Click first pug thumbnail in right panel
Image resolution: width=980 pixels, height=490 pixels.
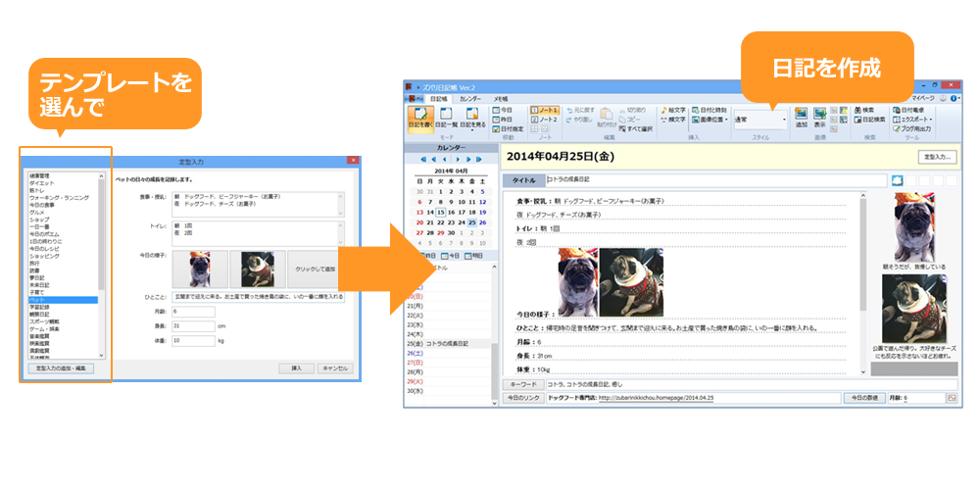[914, 227]
